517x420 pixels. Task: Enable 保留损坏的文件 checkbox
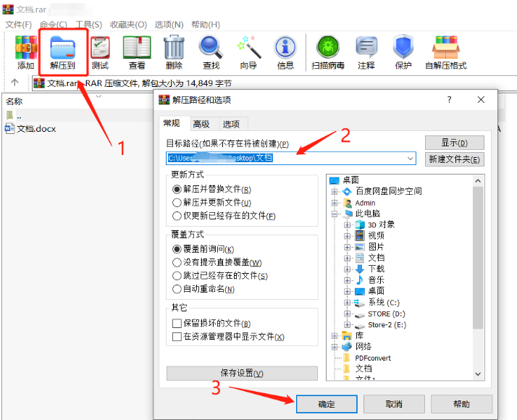[x=177, y=324]
